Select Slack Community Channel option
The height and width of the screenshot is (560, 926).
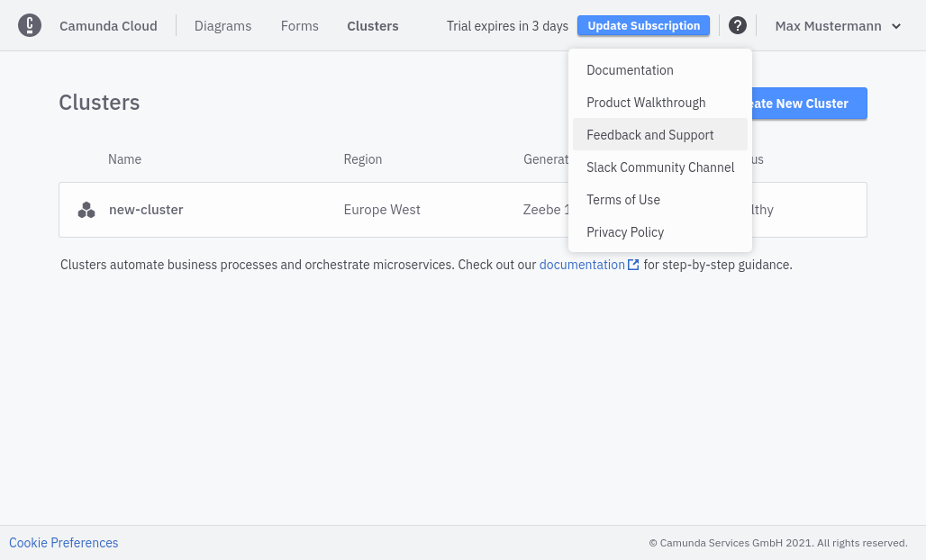660,167
